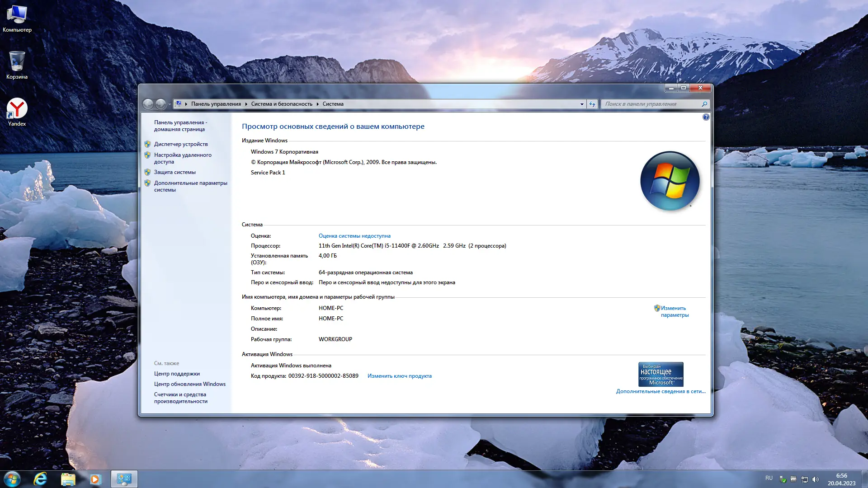Screen dimensions: 868x488
Task: Open recent pages dropdown next to the forward button
Action: (170, 104)
